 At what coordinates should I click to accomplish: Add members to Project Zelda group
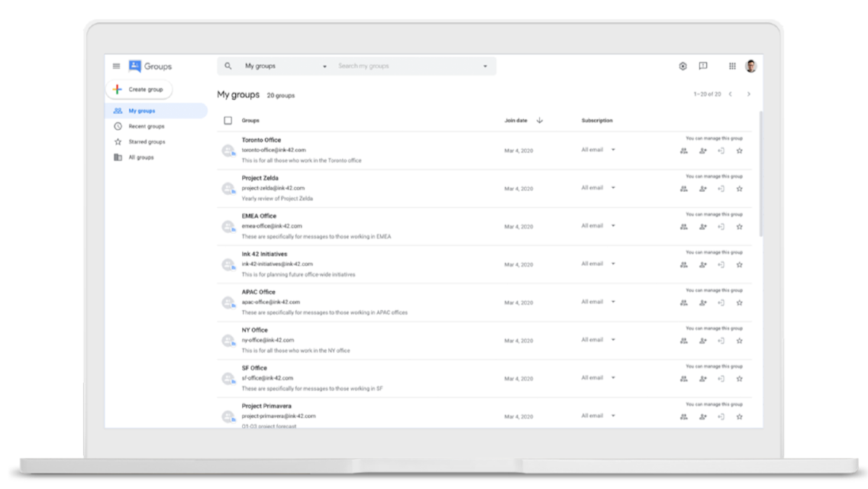[702, 189]
